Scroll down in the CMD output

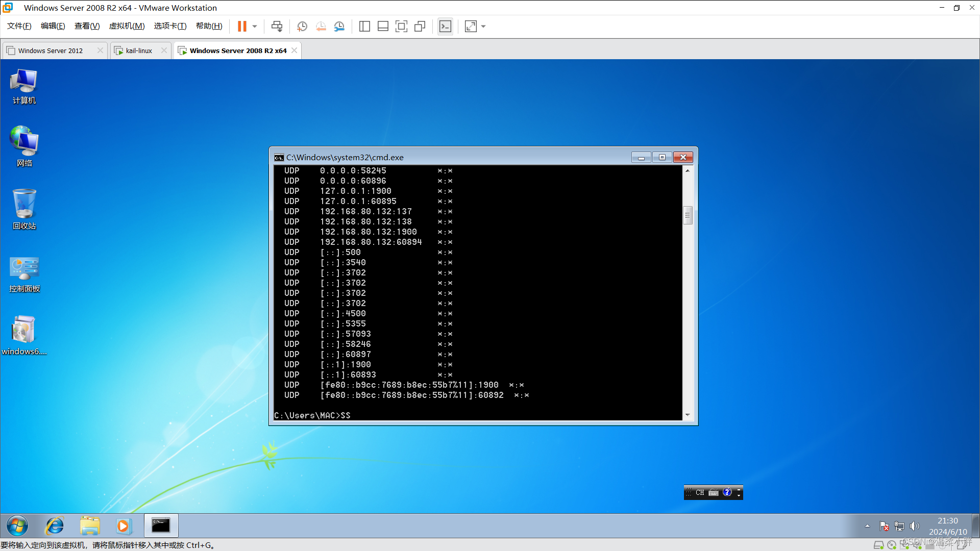(x=688, y=414)
